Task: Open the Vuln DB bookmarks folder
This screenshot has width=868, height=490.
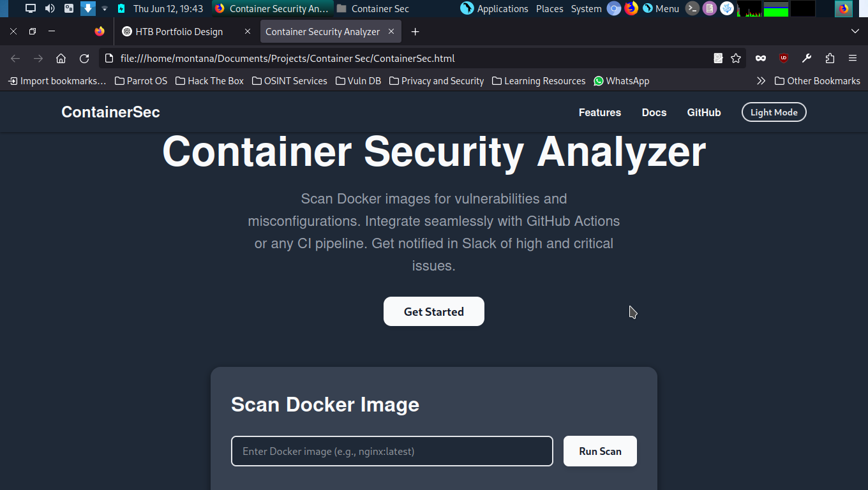Action: click(358, 81)
